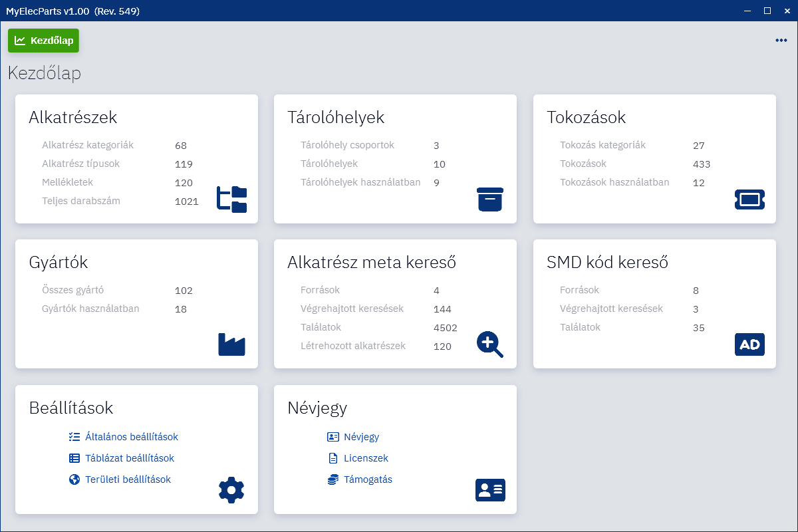Click the chart icon on Kezdőlap button

20,41
